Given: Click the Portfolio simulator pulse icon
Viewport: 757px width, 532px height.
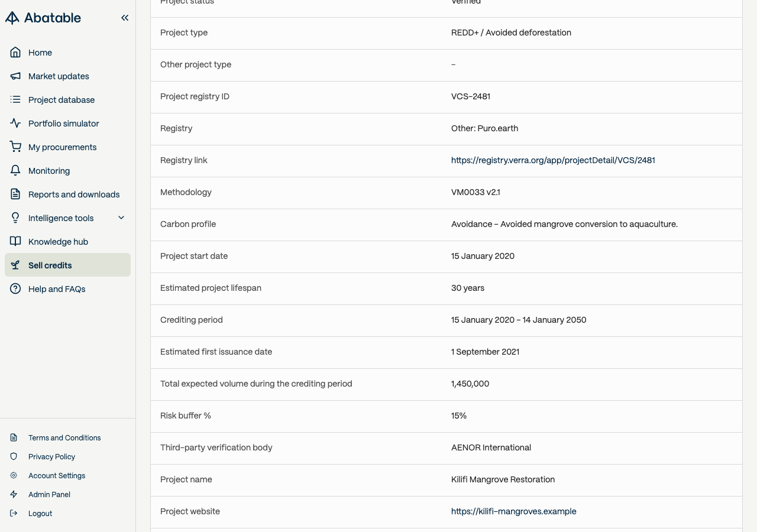Looking at the screenshot, I should [x=15, y=124].
